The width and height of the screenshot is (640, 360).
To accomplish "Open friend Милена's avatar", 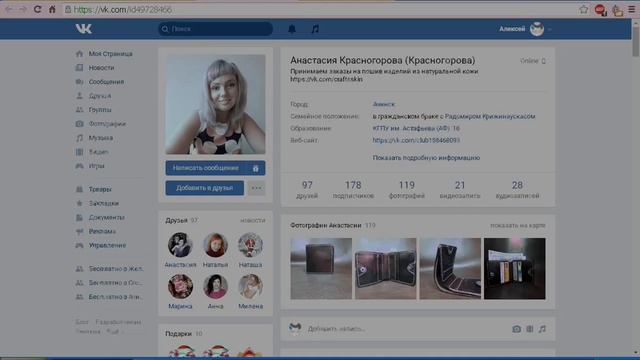I will click(250, 286).
